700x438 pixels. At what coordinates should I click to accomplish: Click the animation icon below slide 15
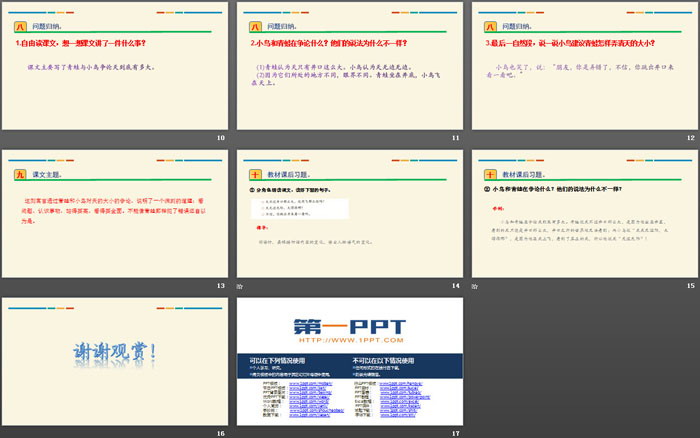click(x=476, y=286)
